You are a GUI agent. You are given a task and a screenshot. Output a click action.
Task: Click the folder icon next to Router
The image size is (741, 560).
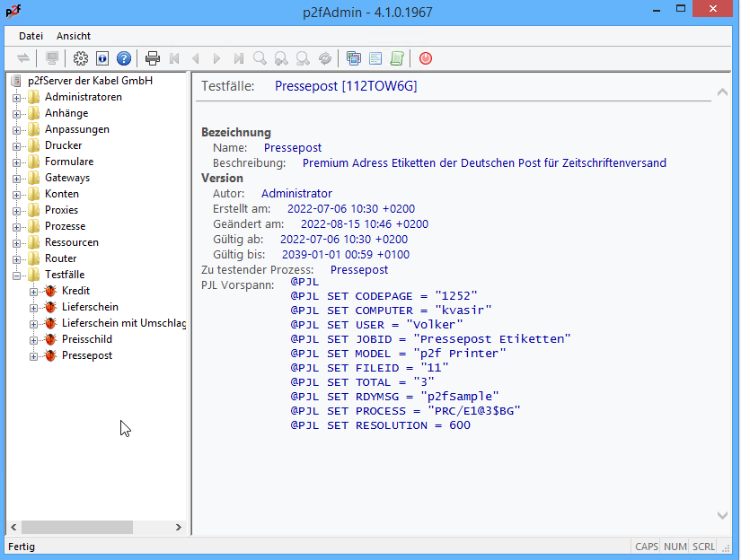tap(33, 258)
